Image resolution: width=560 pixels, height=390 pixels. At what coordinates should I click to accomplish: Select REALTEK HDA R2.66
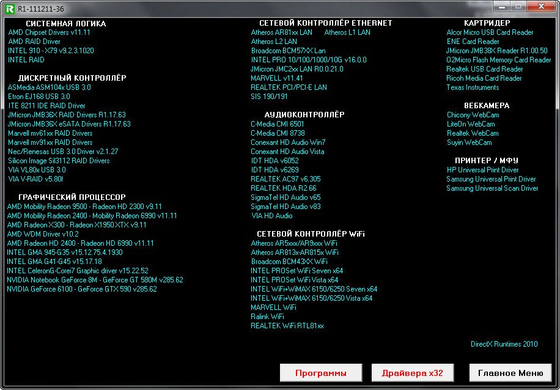[283, 188]
